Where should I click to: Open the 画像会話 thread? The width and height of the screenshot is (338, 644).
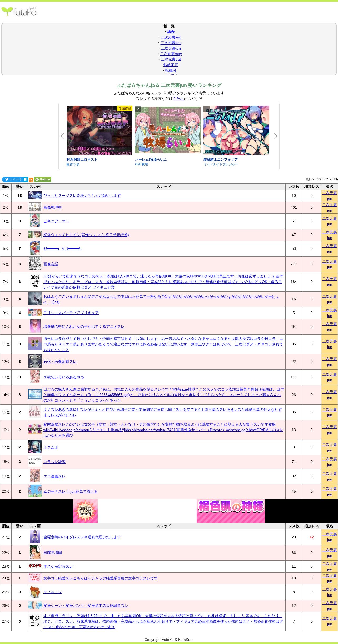click(51, 264)
